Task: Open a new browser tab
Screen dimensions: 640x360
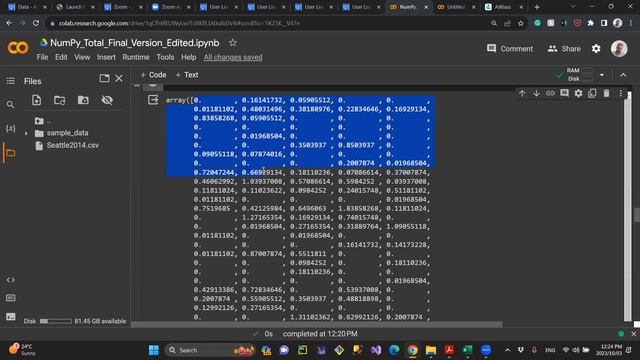Action: (x=537, y=7)
